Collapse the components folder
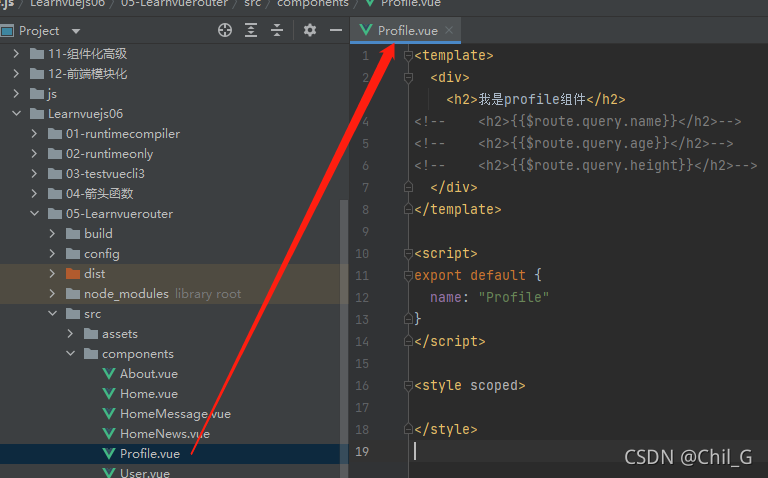768x478 pixels. point(71,354)
